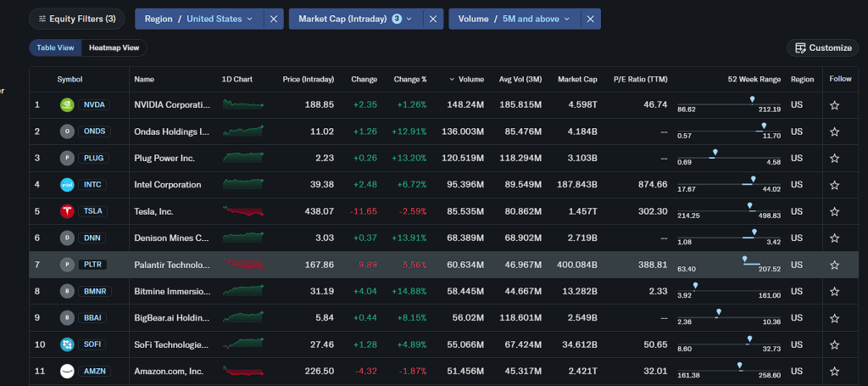Viewport: 868px width, 386px height.
Task: Remove the Region United States filter
Action: (x=274, y=19)
